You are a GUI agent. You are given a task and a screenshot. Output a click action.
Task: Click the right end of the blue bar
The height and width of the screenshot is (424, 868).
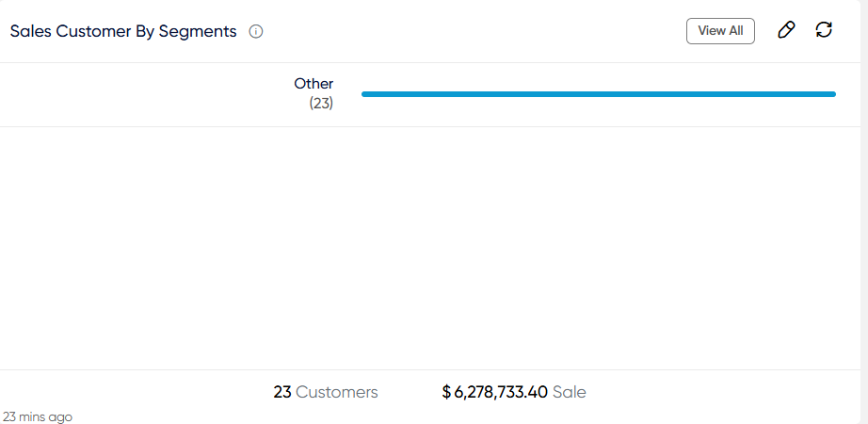(x=832, y=94)
